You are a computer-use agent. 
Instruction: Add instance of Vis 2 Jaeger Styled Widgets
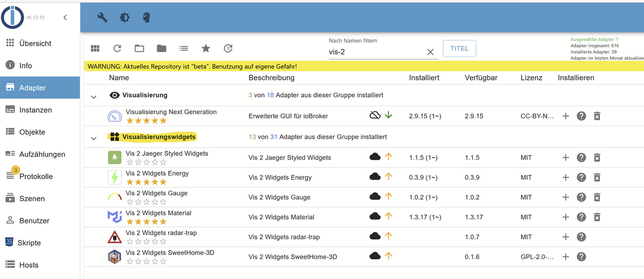[x=565, y=157]
